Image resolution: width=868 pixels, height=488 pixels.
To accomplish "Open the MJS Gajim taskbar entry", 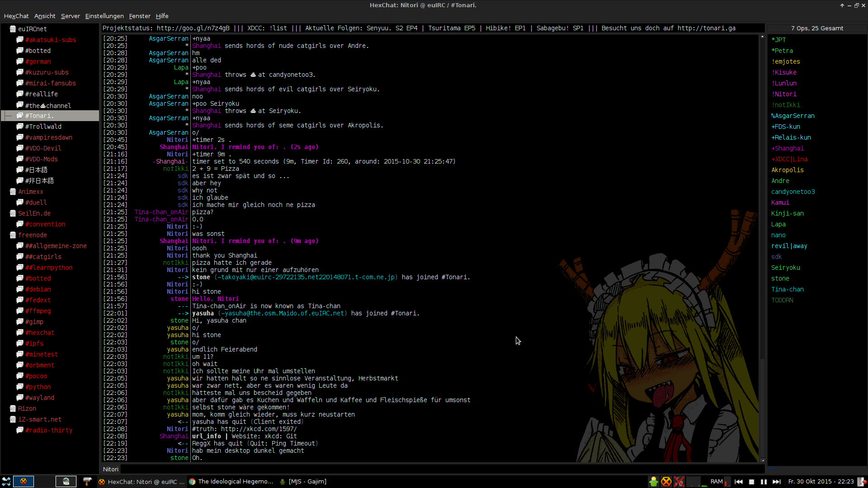I will pos(303,482).
